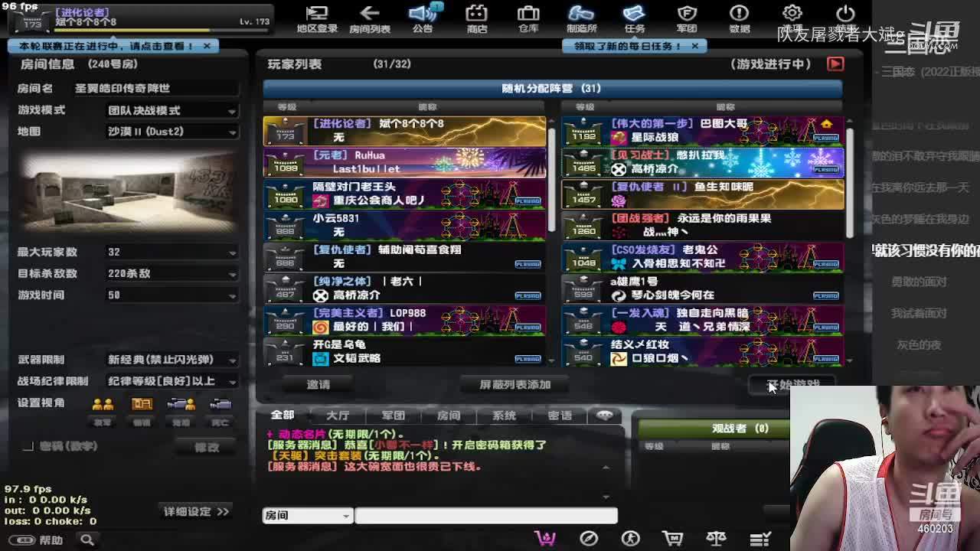Screen dimensions: 980x551
Task: Click the balance scales icon at bottom
Action: point(716,539)
